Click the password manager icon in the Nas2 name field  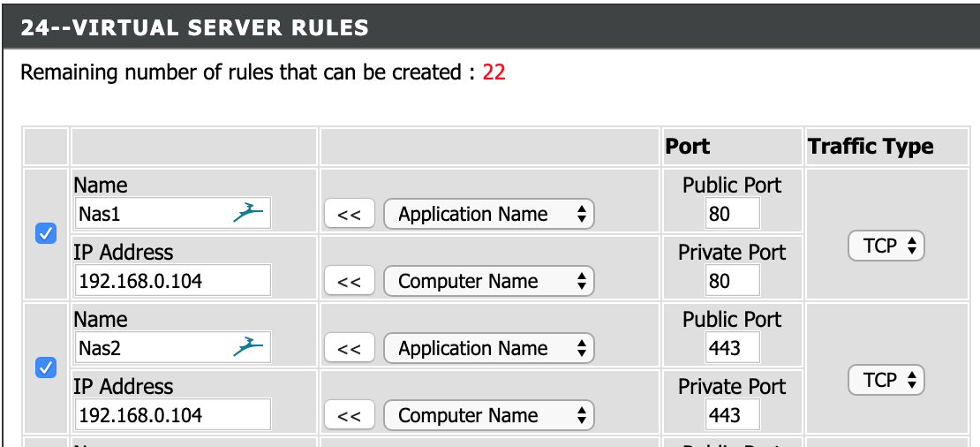click(x=248, y=347)
